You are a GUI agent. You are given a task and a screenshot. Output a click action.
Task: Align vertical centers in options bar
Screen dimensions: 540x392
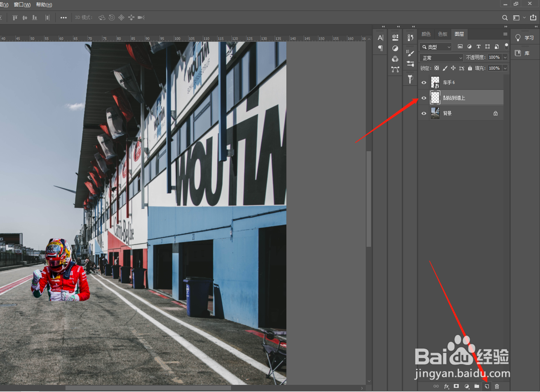25,18
